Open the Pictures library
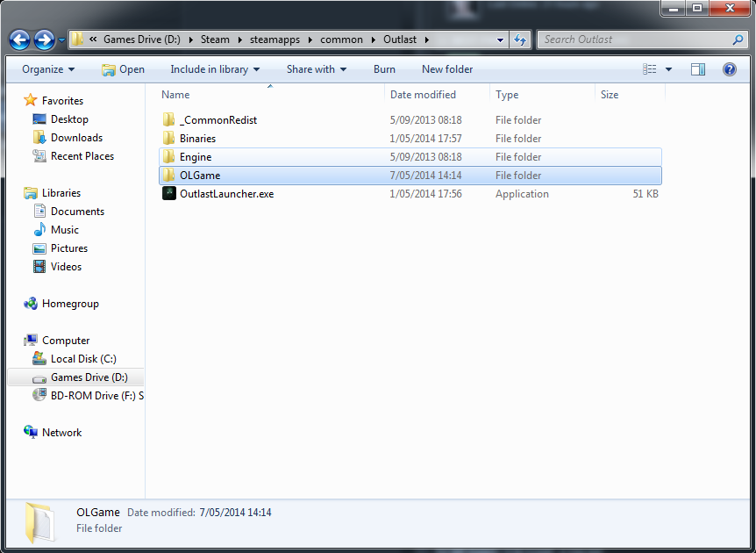This screenshot has width=756, height=553. (x=69, y=248)
